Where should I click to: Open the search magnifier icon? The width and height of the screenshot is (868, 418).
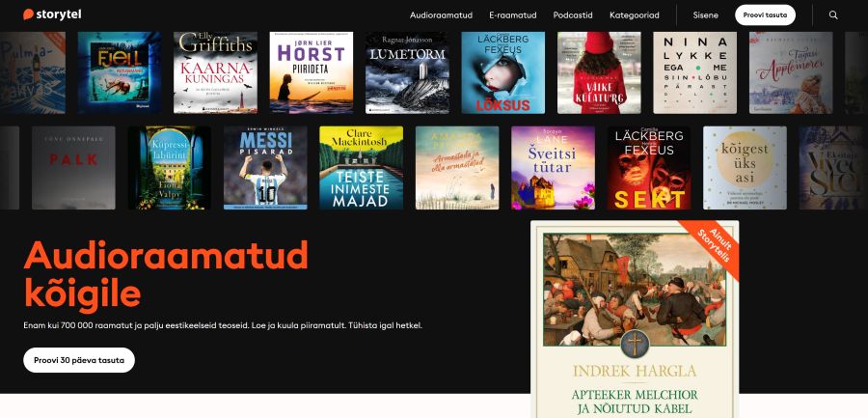pyautogui.click(x=833, y=14)
